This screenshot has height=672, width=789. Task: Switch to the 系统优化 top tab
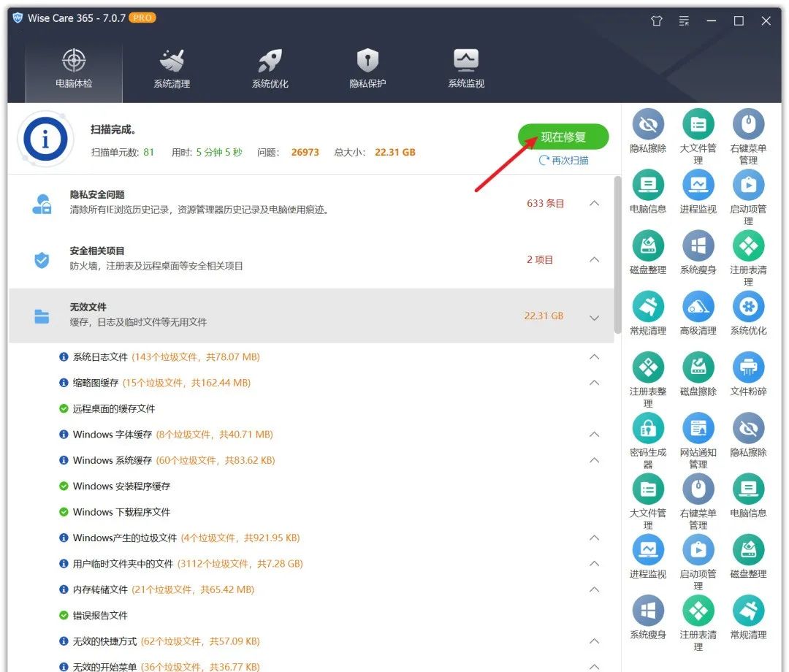coord(270,69)
